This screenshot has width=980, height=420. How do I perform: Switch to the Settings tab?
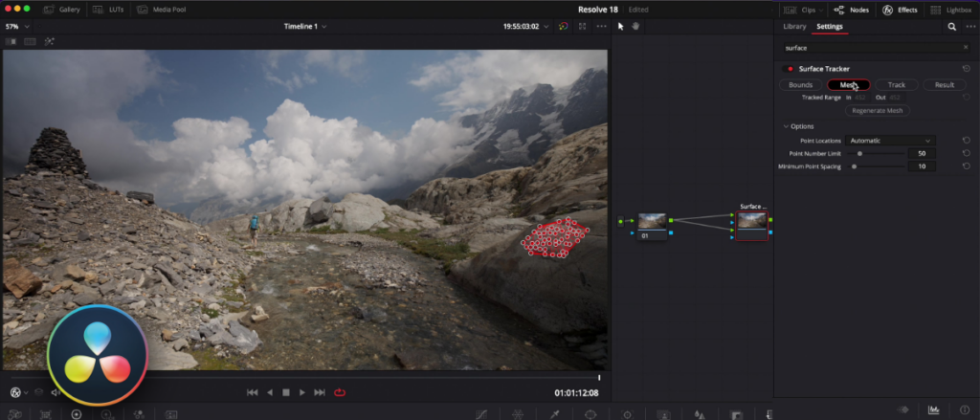click(830, 26)
